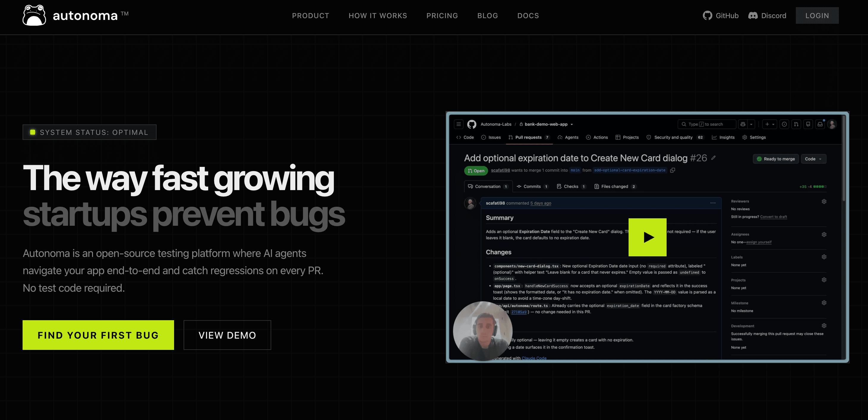Open the notifications inbox icon
Image resolution: width=868 pixels, height=420 pixels.
[x=820, y=124]
